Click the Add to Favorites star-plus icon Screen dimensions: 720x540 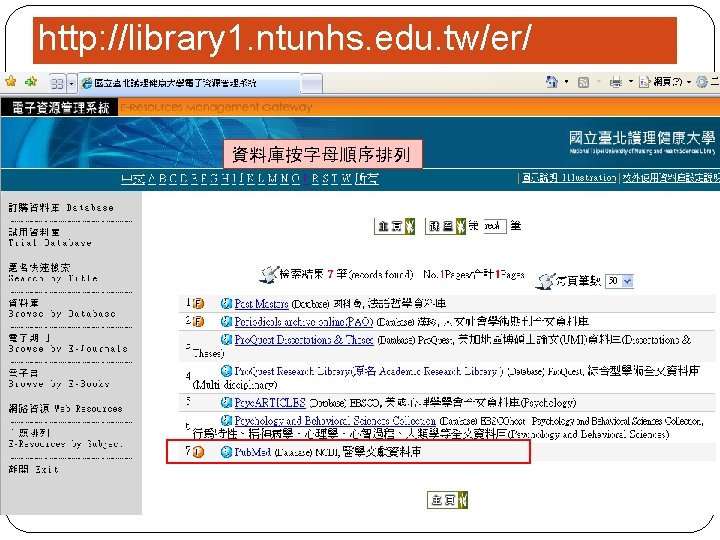31,82
